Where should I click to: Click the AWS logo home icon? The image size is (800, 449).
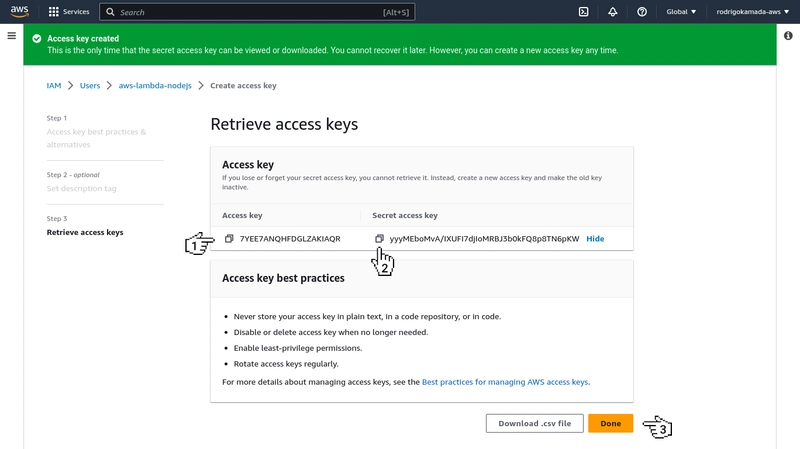(x=20, y=12)
